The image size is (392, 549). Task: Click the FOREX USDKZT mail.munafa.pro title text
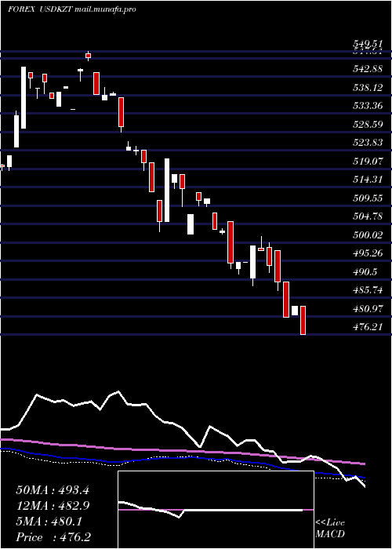tap(72, 9)
